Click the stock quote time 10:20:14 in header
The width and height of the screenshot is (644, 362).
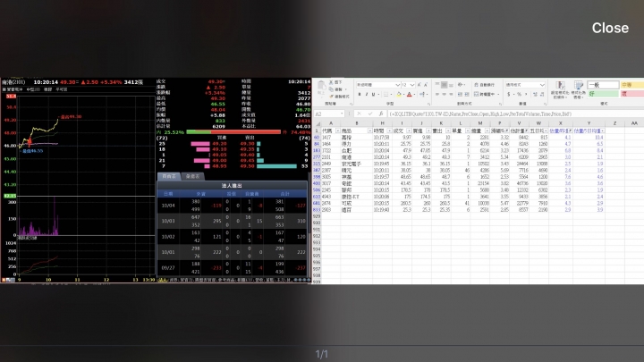click(46, 82)
